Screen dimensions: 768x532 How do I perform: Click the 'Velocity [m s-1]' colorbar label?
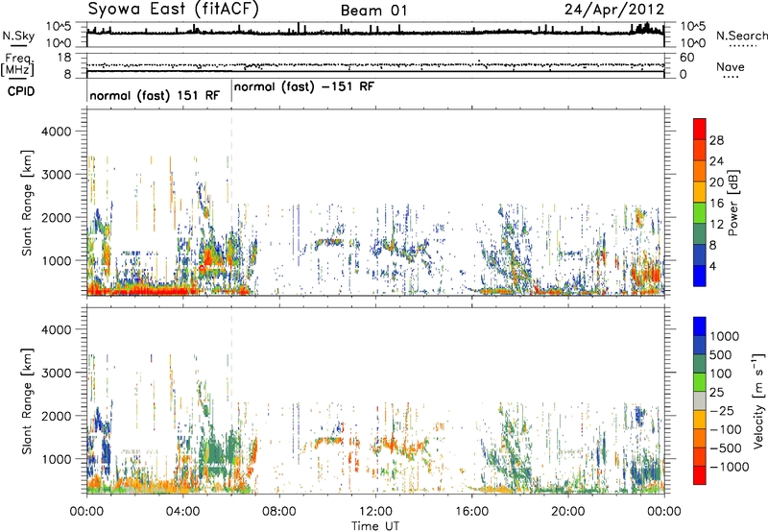click(x=758, y=400)
